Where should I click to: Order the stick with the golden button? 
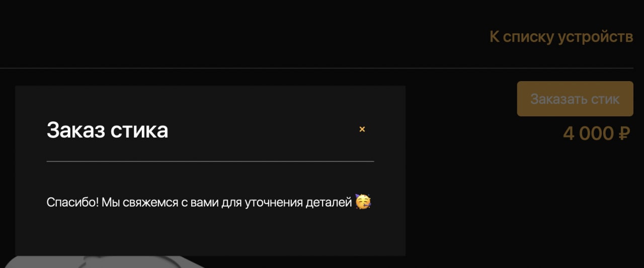(575, 99)
